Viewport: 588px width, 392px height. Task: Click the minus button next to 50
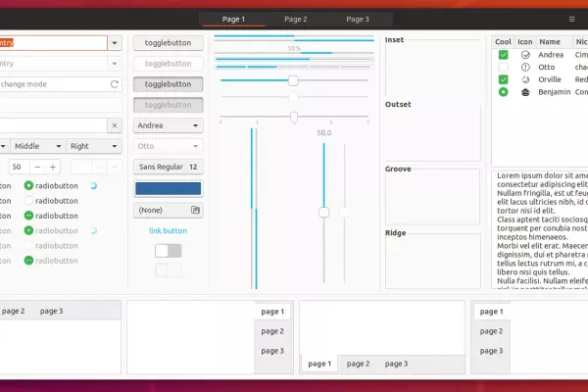click(x=37, y=167)
